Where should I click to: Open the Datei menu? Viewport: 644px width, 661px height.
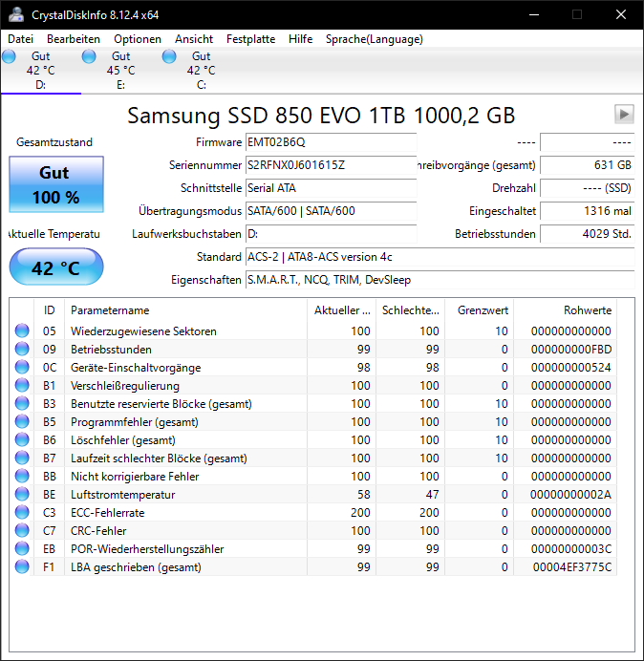point(20,39)
